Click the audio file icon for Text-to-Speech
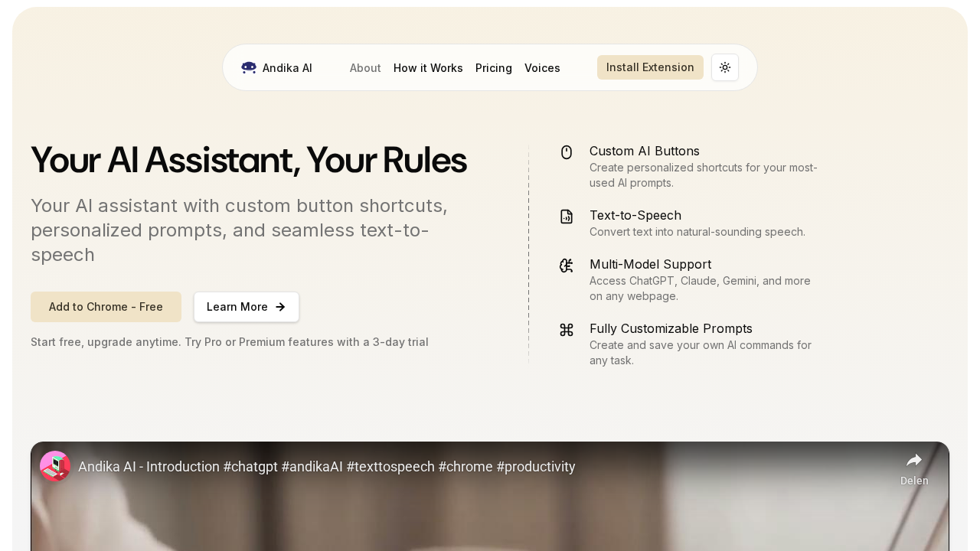 click(x=567, y=217)
